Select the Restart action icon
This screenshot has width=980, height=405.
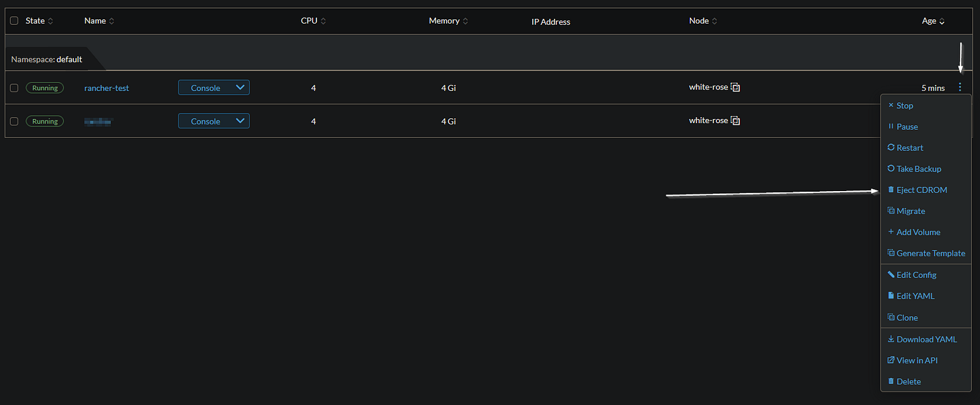[x=890, y=147]
